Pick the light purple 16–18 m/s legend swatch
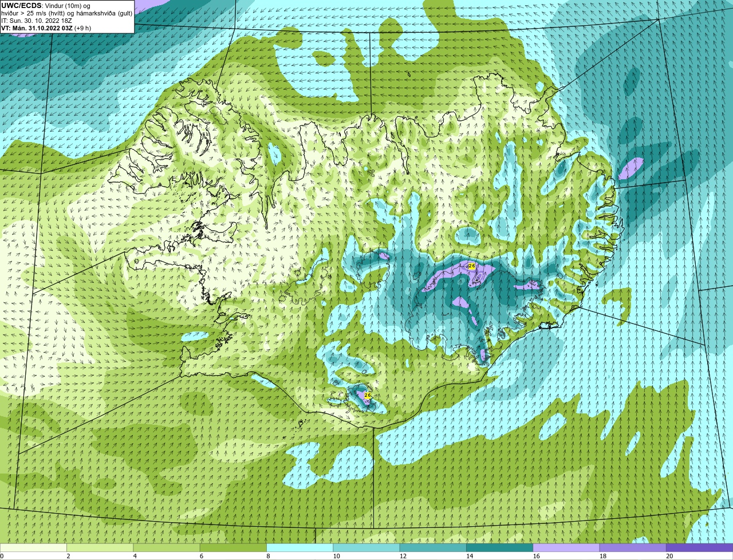This screenshot has height=560, width=733. click(566, 547)
